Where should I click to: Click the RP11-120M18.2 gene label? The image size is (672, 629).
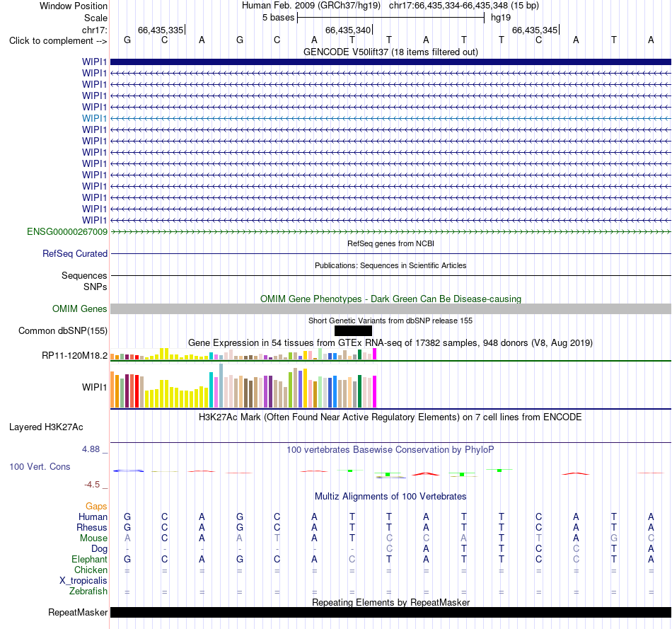(74, 355)
